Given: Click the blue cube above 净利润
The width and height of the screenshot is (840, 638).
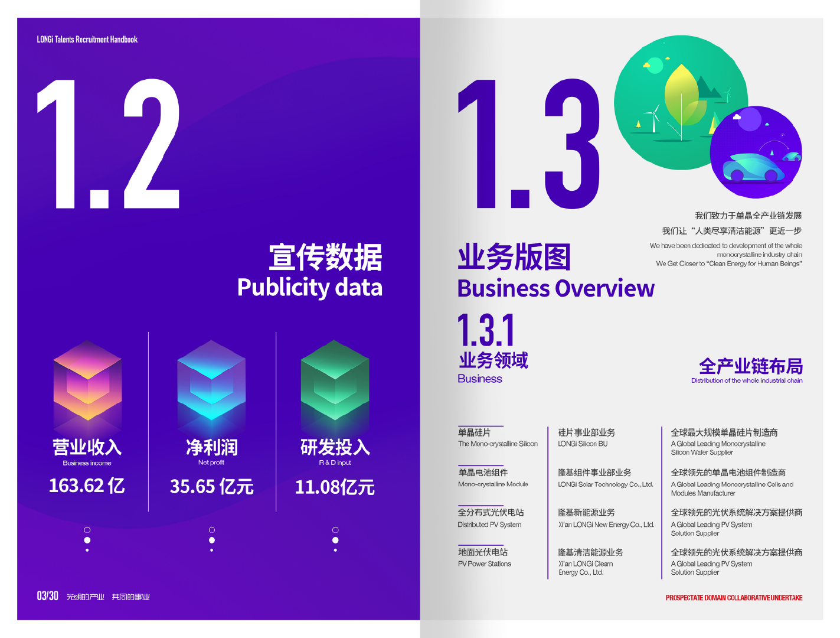Looking at the screenshot, I should point(211,381).
